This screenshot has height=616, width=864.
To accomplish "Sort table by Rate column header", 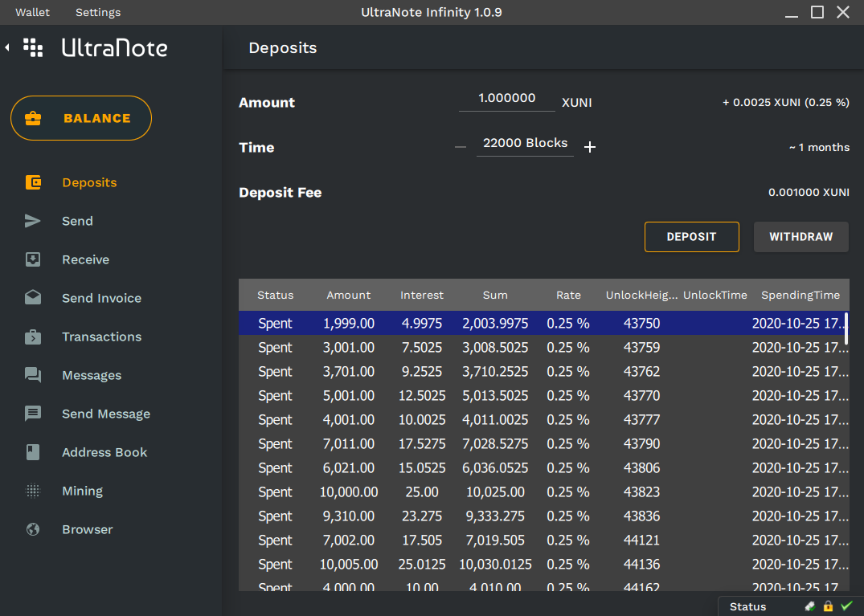I will click(568, 295).
